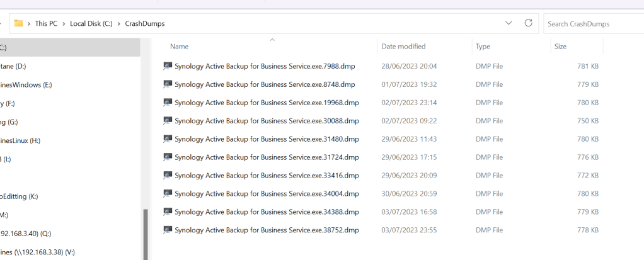
Task: Click the 750 KB size value
Action: point(588,121)
